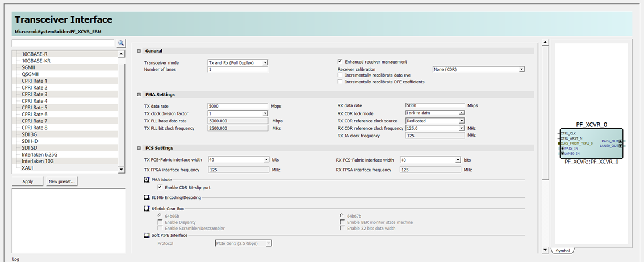Click the preset list scroll-down arrow
The width and height of the screenshot is (644, 262).
(122, 169)
